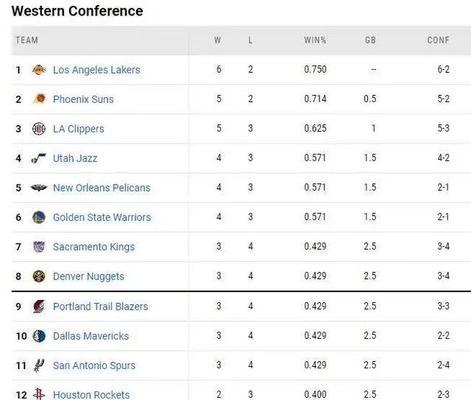Viewport: 471px width, 400px height.
Task: Sort by the L column header
Action: click(250, 40)
